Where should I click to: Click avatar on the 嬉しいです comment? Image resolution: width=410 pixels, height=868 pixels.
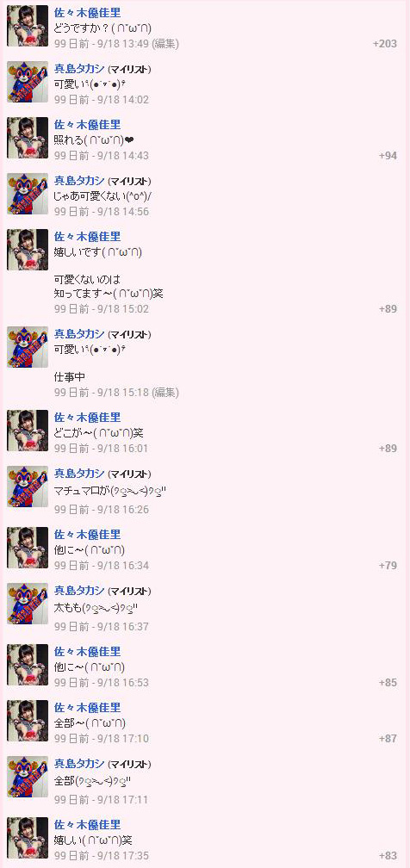[x=28, y=249]
